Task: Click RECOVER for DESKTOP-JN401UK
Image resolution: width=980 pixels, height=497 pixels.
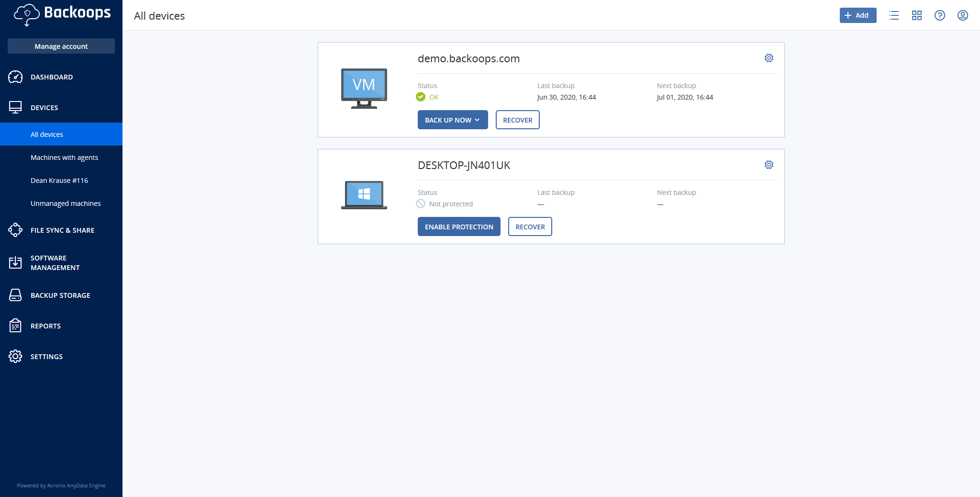Action: [x=530, y=226]
